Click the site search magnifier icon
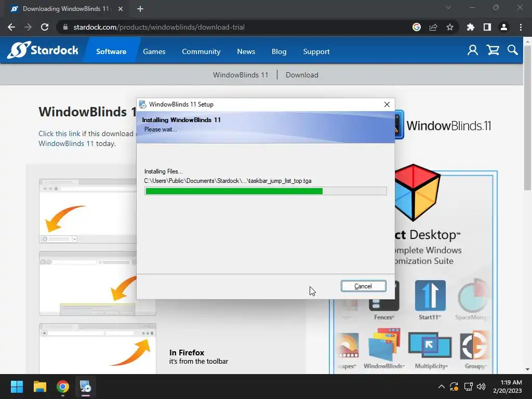Screen dimensions: 532x399 click(x=513, y=50)
